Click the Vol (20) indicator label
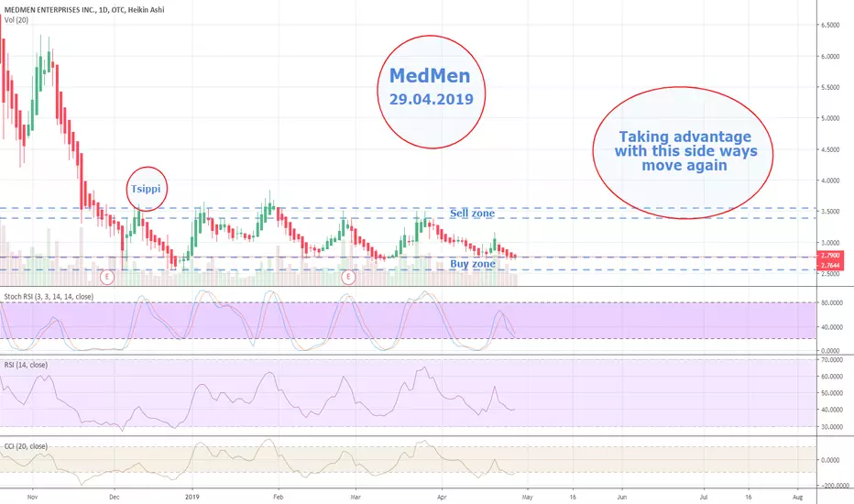The height and width of the screenshot is (504, 854). [16, 19]
